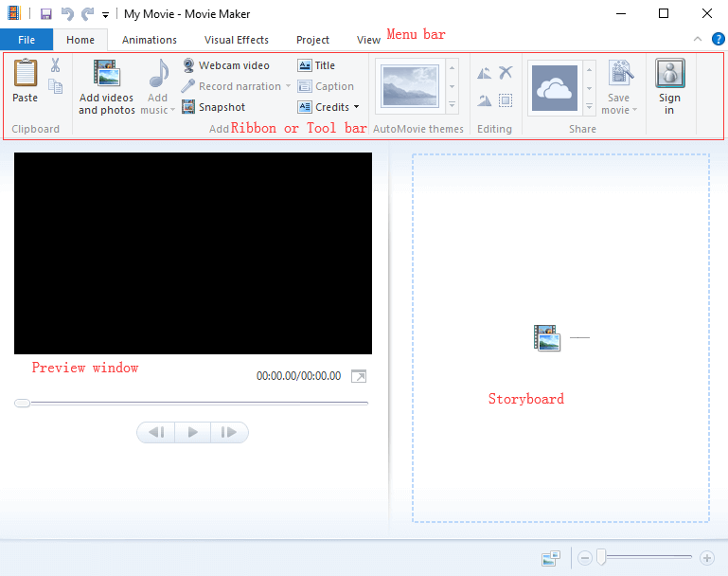
Task: Click the Select all icon in Editing
Action: (x=506, y=100)
